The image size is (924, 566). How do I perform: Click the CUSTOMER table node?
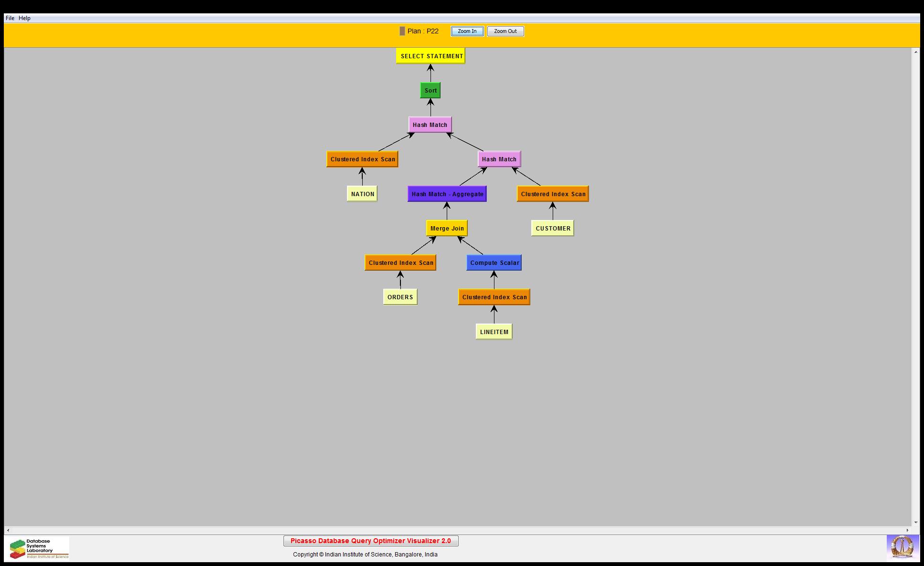click(x=553, y=228)
